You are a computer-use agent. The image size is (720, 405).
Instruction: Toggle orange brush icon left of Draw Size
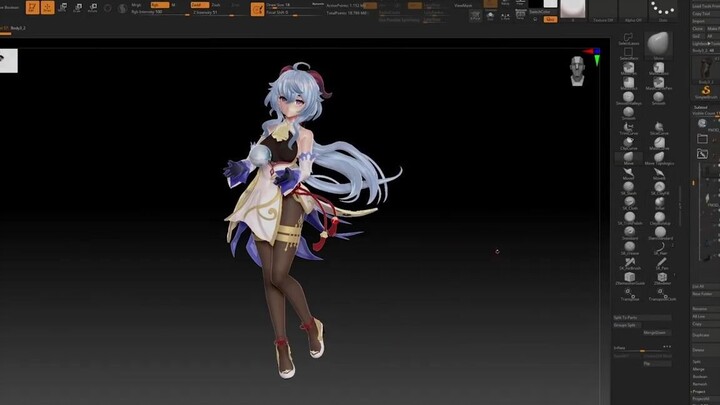(258, 9)
